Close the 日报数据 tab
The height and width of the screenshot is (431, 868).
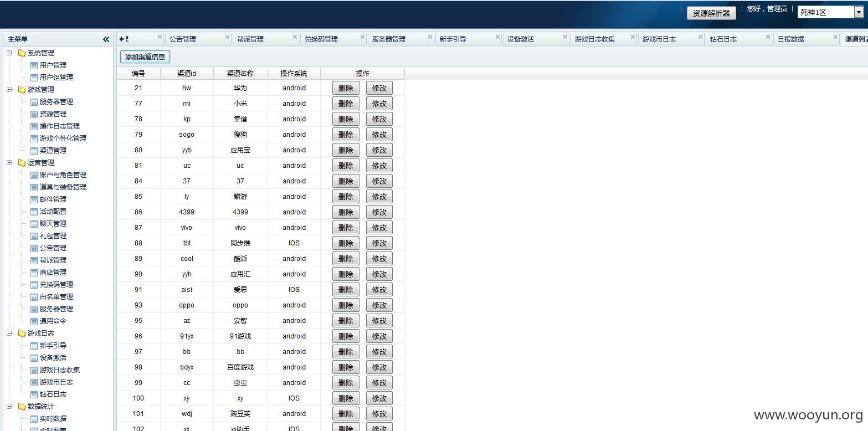click(835, 37)
